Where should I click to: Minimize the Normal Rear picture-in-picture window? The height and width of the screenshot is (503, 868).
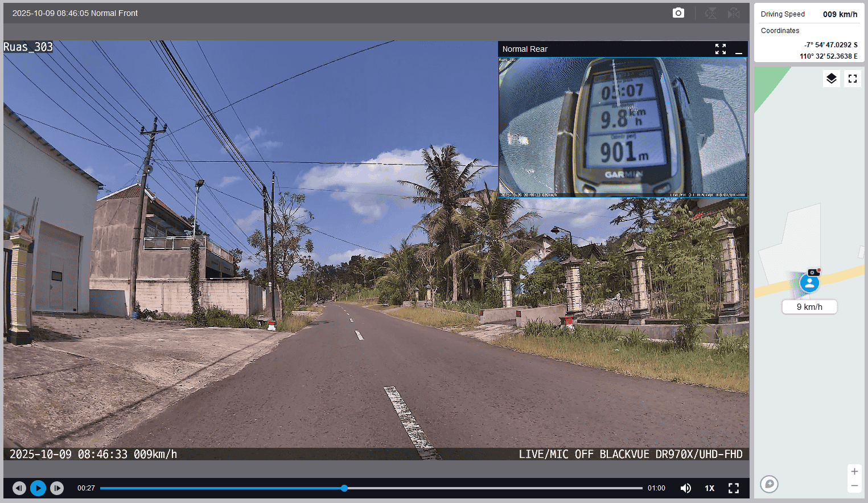click(739, 50)
